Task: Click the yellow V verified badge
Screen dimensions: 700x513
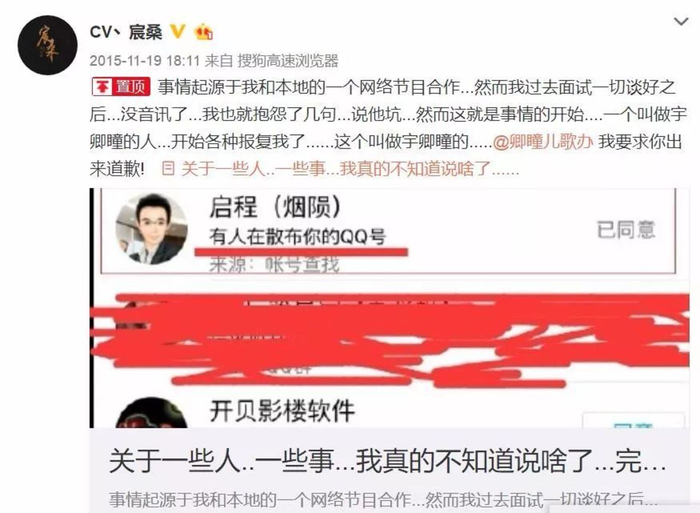Action: [x=178, y=32]
